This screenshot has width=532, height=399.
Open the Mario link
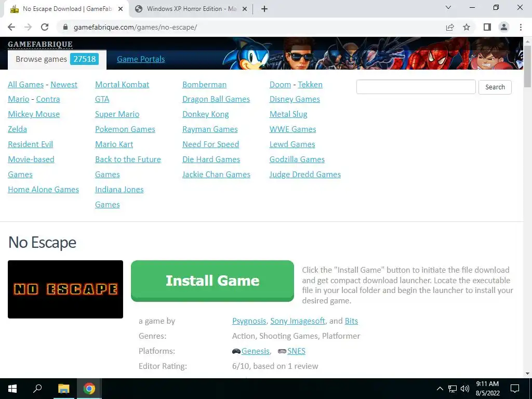click(x=19, y=99)
